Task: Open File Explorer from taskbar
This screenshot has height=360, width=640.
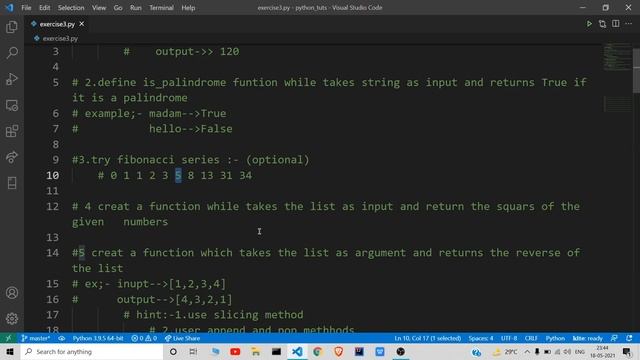Action: tap(256, 351)
